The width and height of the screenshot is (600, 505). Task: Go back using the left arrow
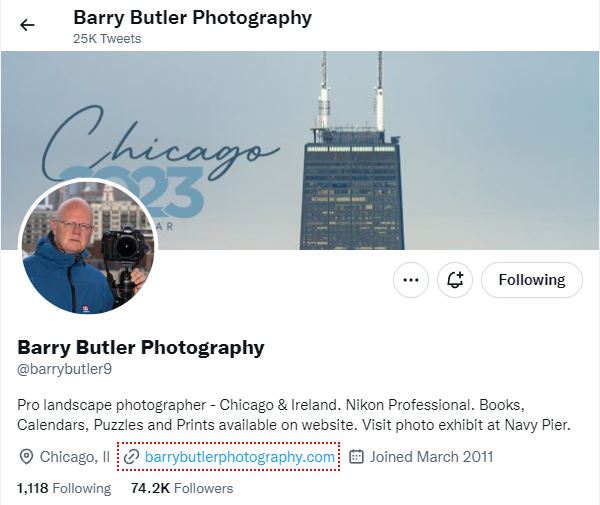27,25
